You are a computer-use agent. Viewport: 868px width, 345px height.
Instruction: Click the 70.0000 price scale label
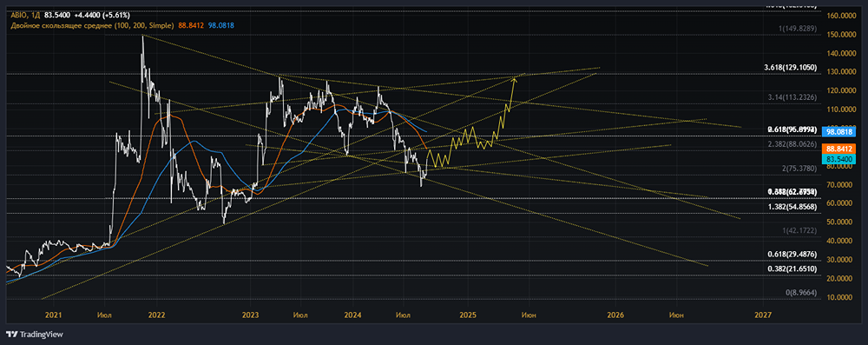point(839,185)
